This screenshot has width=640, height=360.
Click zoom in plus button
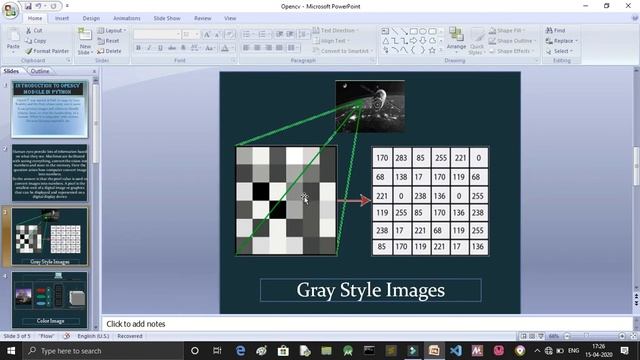(x=622, y=336)
